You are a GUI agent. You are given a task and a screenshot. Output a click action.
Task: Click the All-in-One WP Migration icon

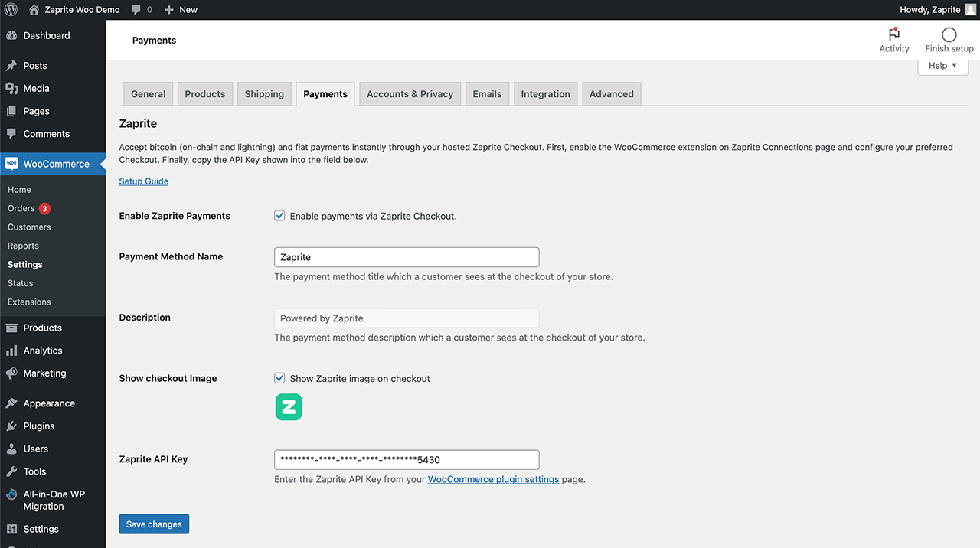pos(11,495)
